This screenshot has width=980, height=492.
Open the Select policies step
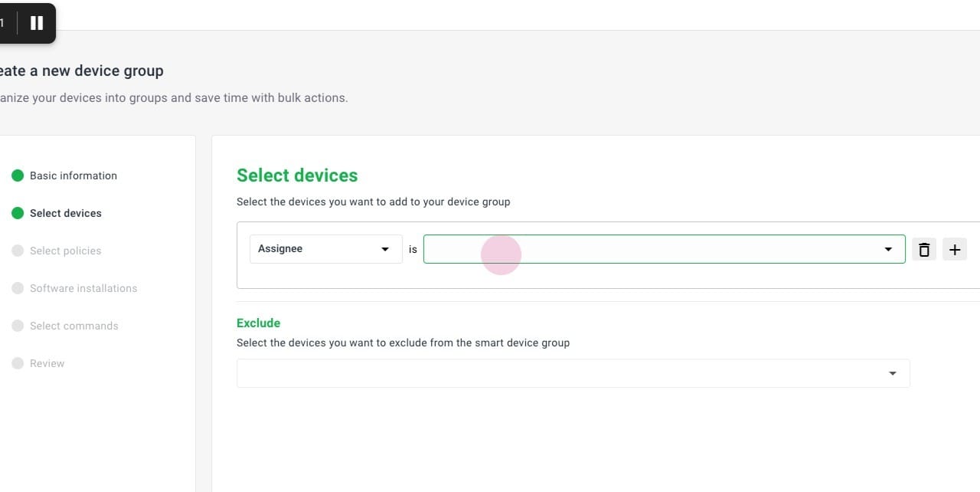(66, 251)
